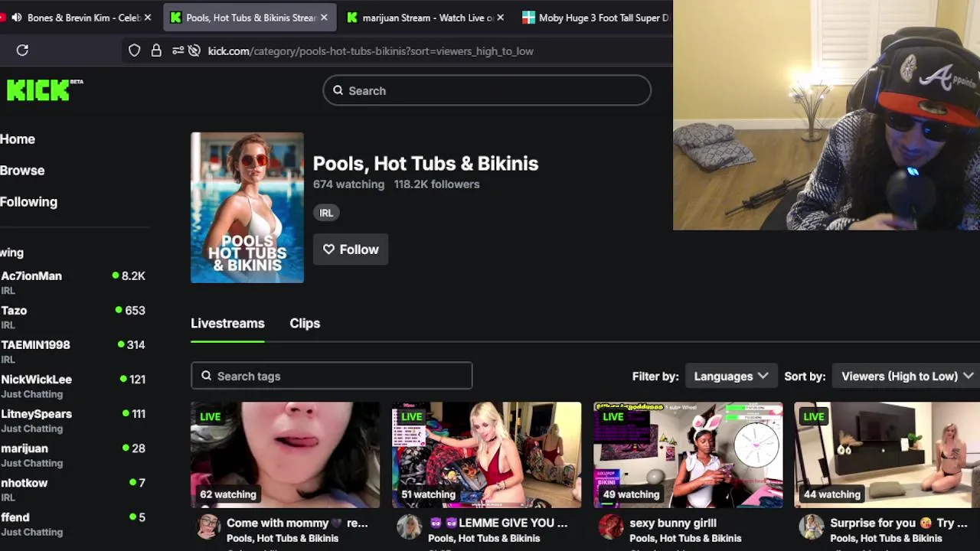This screenshot has height=551, width=980.
Task: Click 'LEMME GIVE YOU' stream title
Action: pos(498,523)
